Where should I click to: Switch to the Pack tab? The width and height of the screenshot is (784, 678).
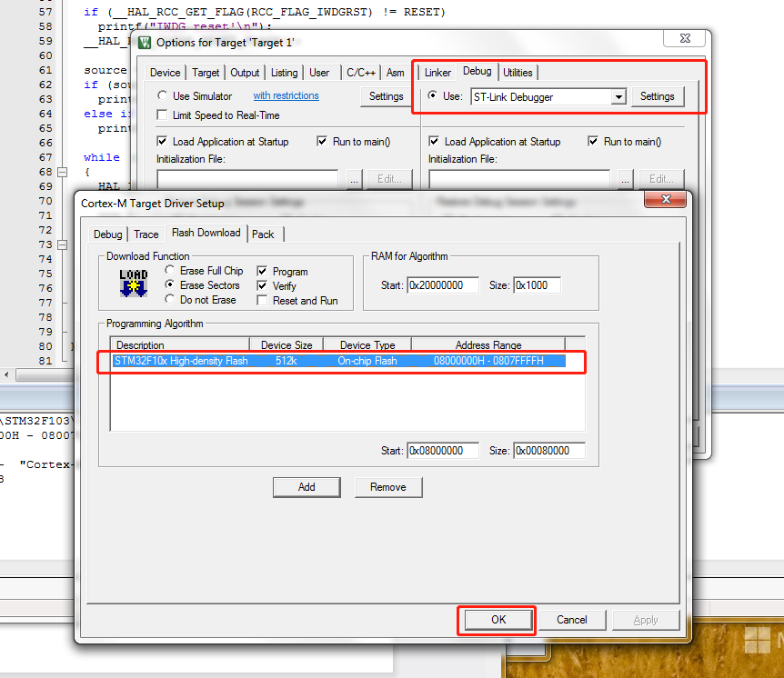coord(264,234)
